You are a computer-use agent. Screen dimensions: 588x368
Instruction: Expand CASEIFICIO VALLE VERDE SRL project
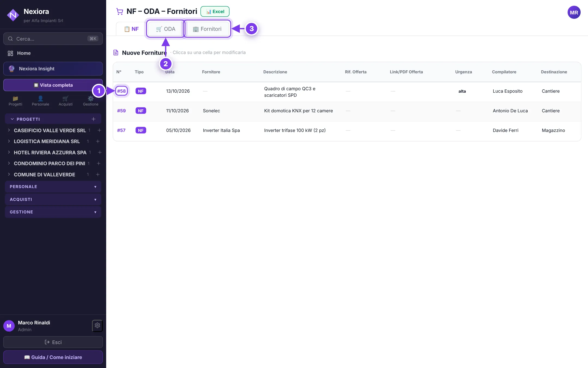[9, 130]
